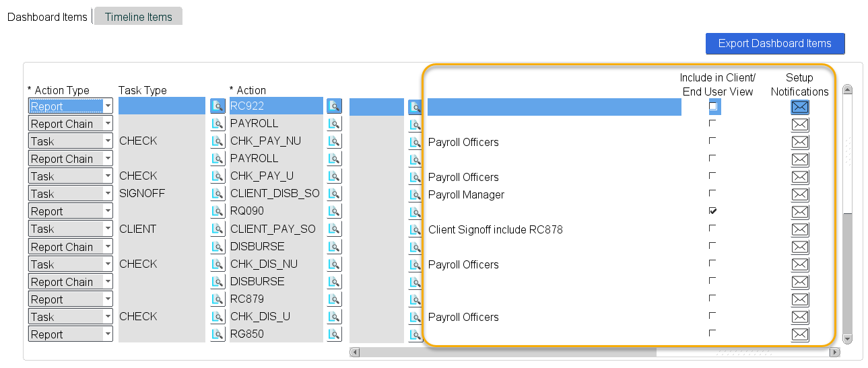Enable client view checkbox for CLIENT_DISB_SO row

pyautogui.click(x=712, y=193)
